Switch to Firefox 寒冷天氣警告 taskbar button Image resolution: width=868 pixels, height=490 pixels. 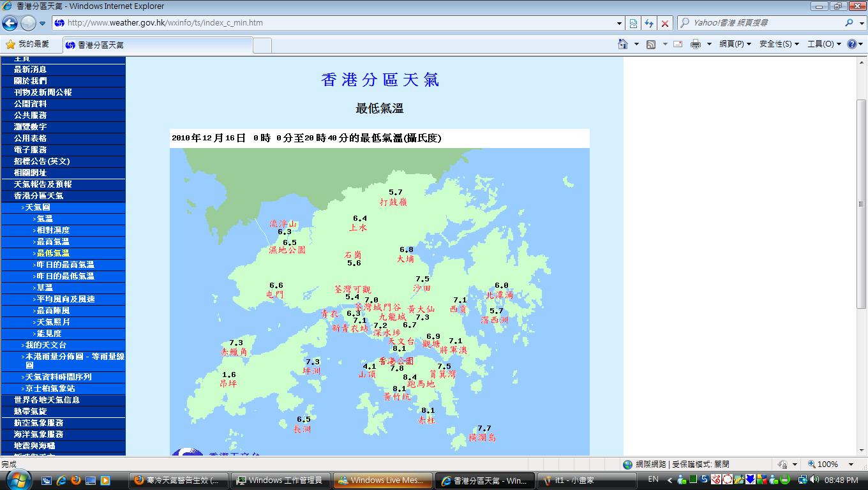(179, 480)
